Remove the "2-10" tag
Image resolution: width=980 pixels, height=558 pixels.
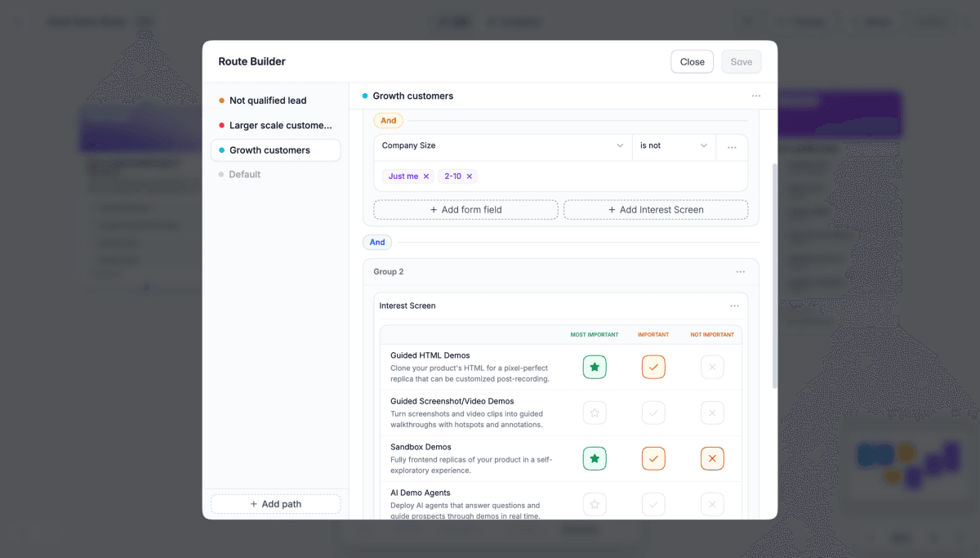pos(470,176)
